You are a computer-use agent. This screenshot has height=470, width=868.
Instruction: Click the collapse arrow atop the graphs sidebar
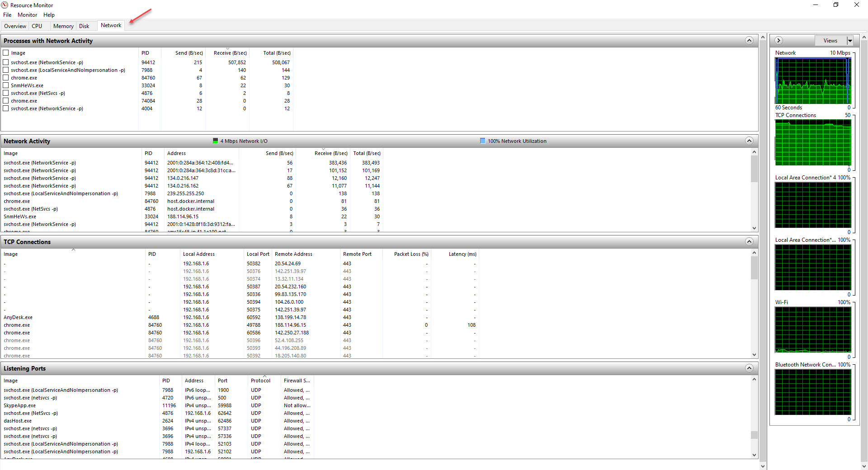coord(779,40)
